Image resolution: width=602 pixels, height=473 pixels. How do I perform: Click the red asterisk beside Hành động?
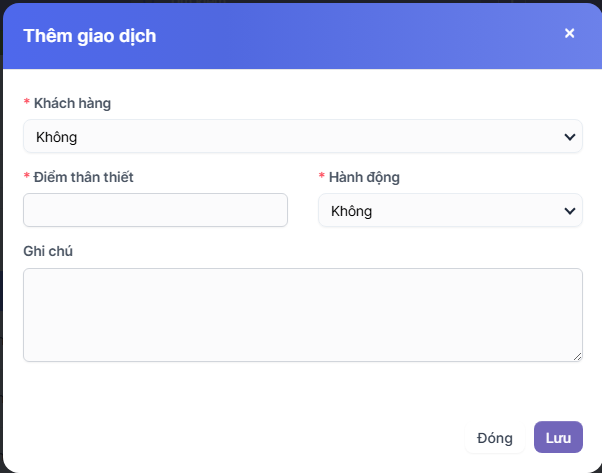point(321,178)
